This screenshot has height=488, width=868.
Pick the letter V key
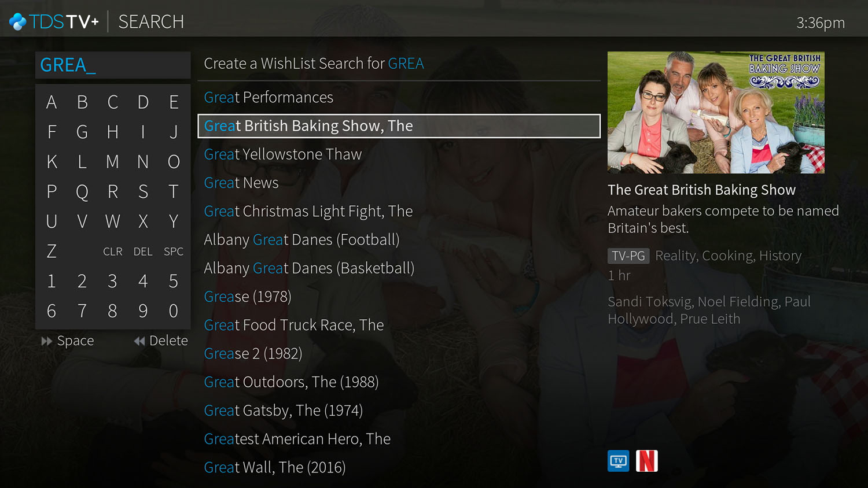pyautogui.click(x=82, y=221)
